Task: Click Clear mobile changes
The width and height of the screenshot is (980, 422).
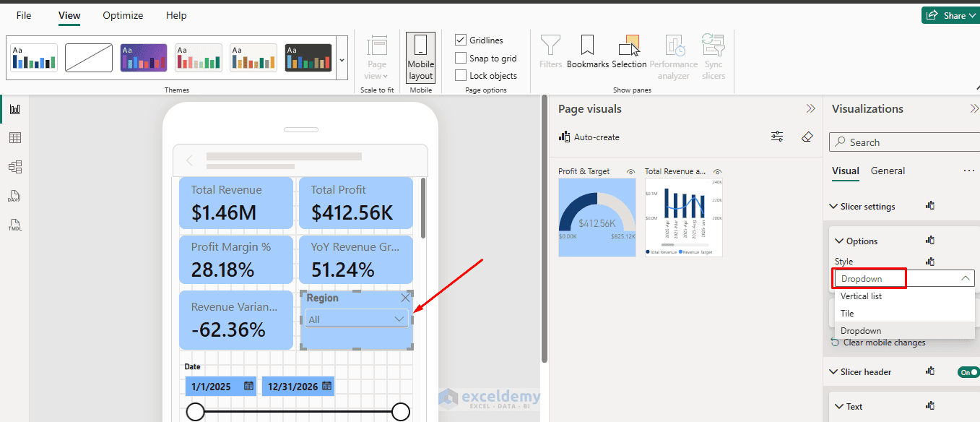Action: point(877,343)
